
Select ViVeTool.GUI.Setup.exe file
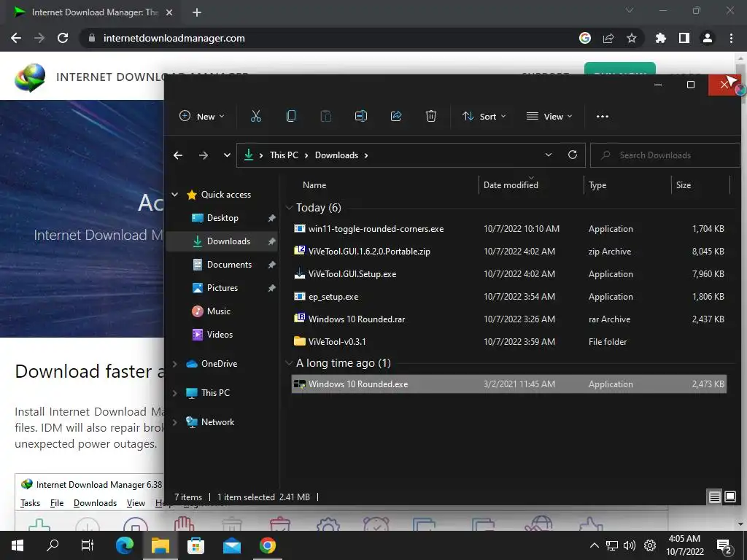coord(508,274)
